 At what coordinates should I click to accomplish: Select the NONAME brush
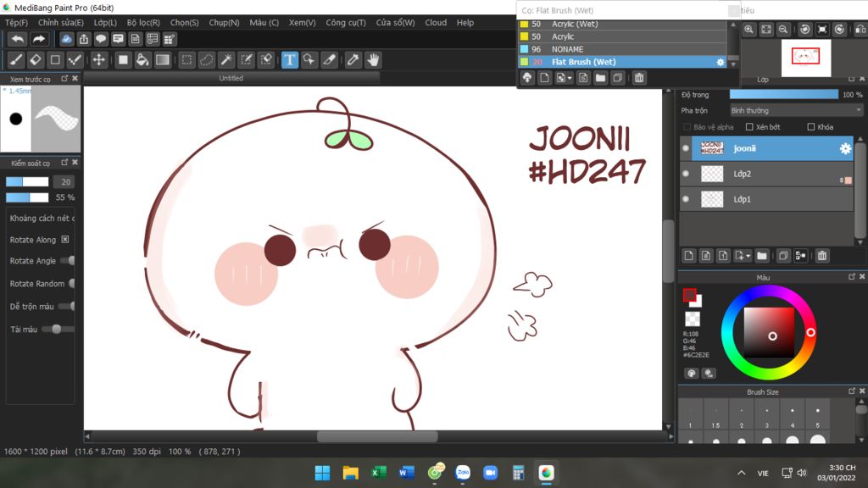[x=622, y=49]
